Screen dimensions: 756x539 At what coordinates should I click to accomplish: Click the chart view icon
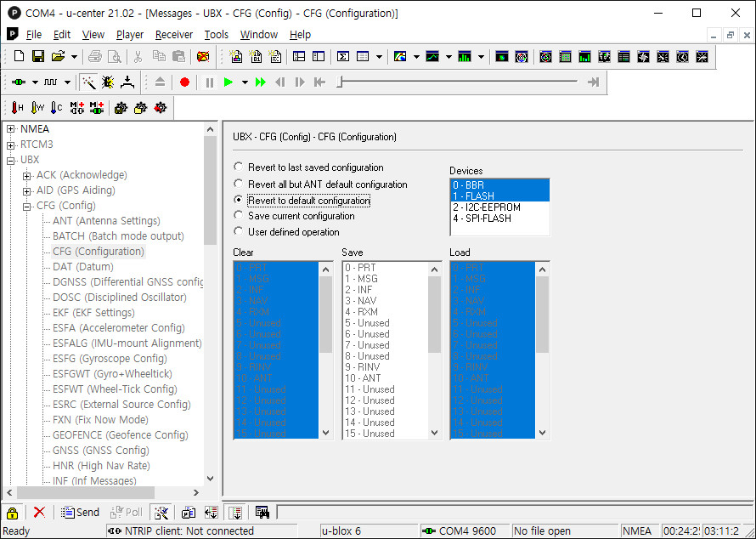click(432, 56)
